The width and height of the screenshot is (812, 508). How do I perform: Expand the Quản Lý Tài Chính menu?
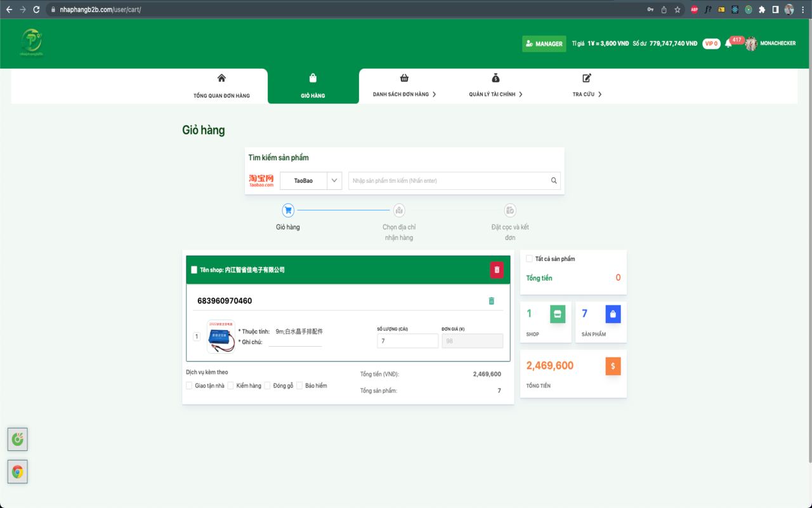pyautogui.click(x=495, y=86)
